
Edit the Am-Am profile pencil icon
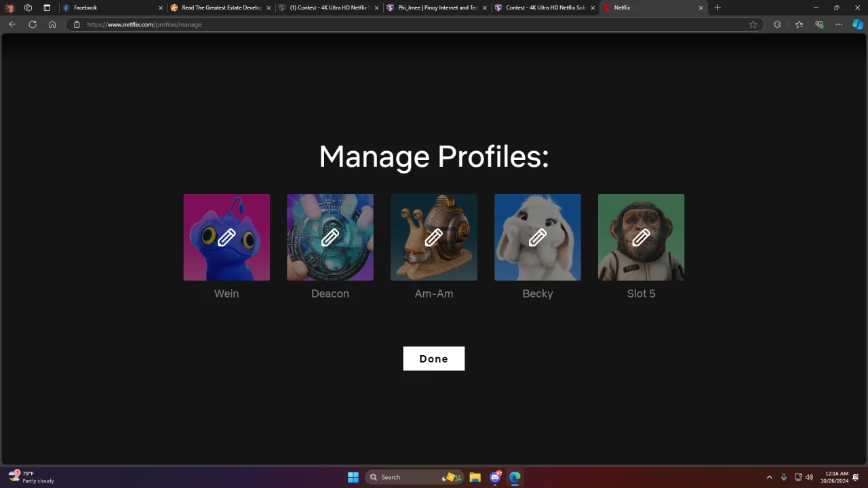(x=434, y=237)
